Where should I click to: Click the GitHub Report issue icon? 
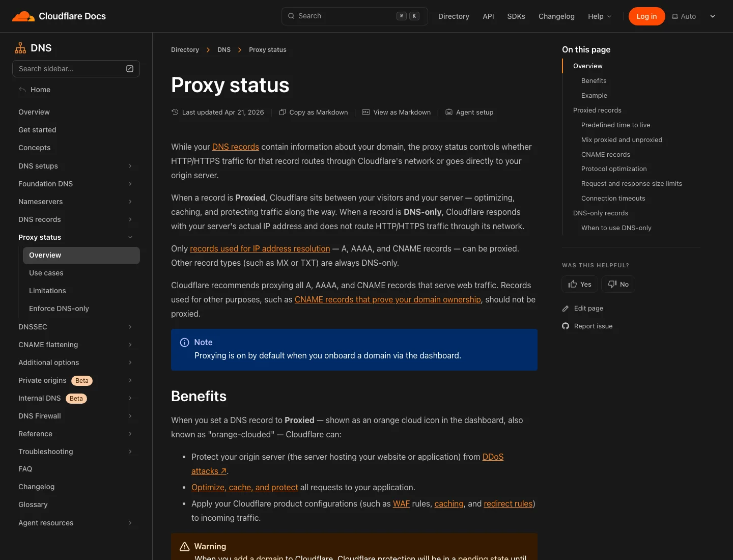566,326
